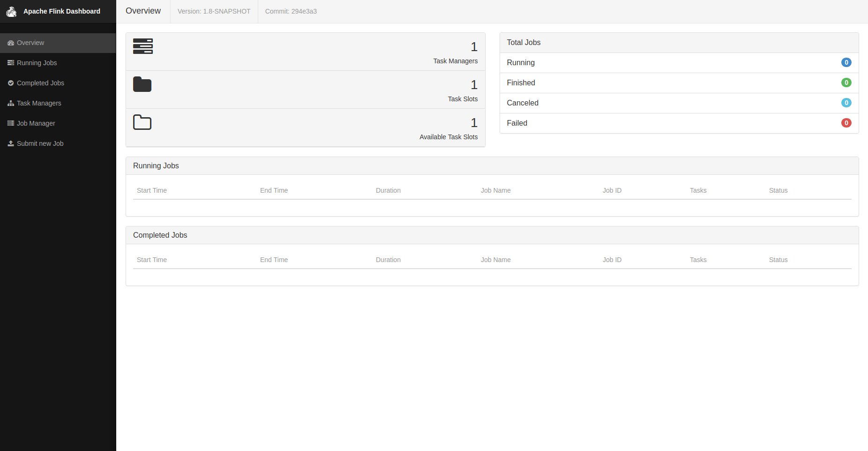Click Tasks column in Running Jobs table
Viewport: 868px width, 451px height.
click(698, 190)
